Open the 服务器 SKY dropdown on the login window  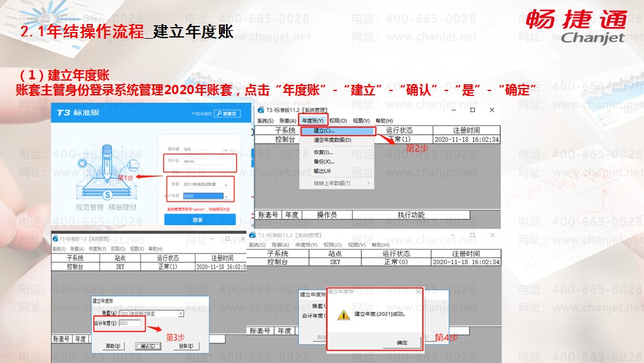[x=226, y=150]
